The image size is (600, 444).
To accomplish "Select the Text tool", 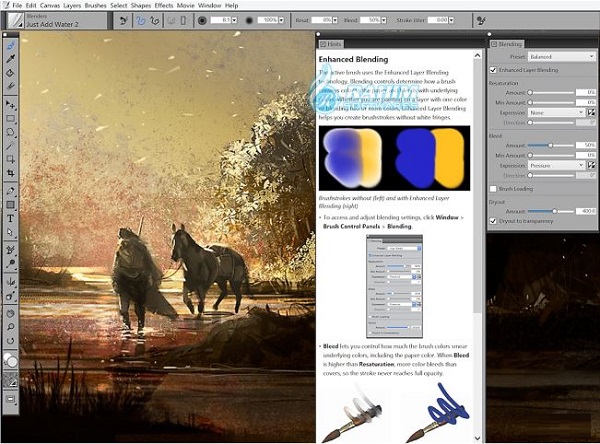I will [x=10, y=219].
